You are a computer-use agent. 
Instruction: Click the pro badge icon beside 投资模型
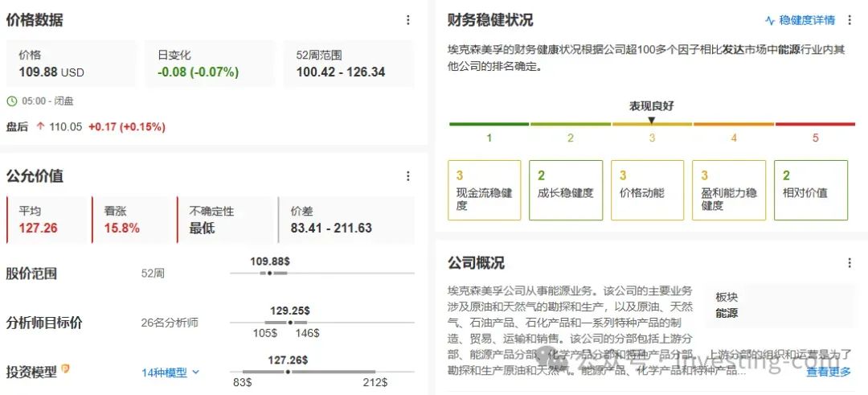tap(66, 368)
